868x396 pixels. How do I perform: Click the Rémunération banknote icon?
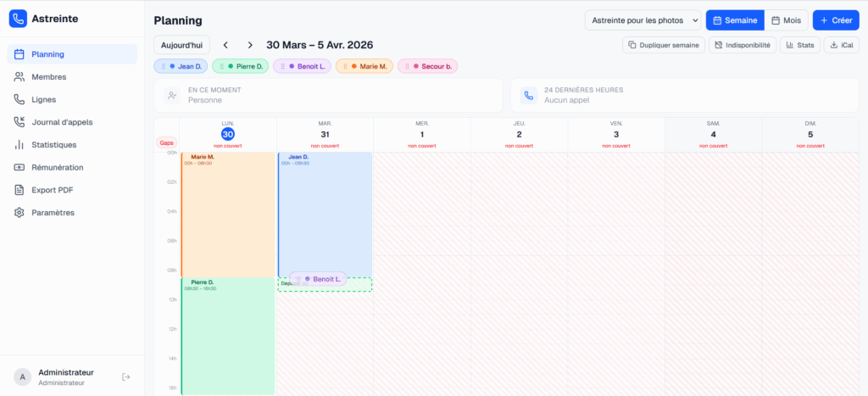click(19, 167)
